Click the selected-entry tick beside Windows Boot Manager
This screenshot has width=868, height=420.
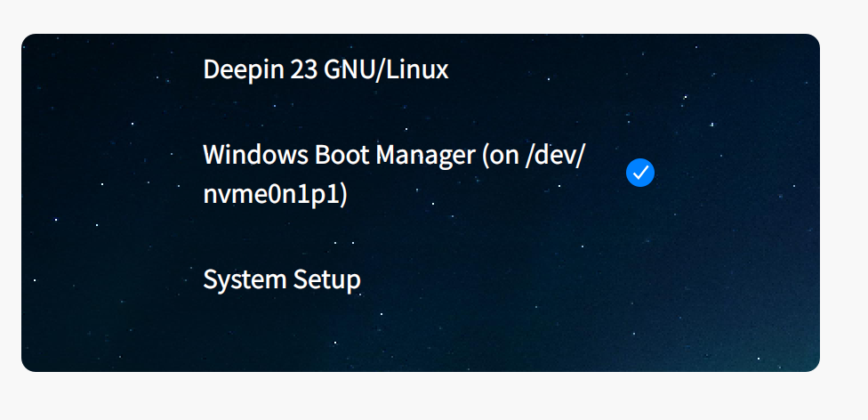(x=640, y=173)
